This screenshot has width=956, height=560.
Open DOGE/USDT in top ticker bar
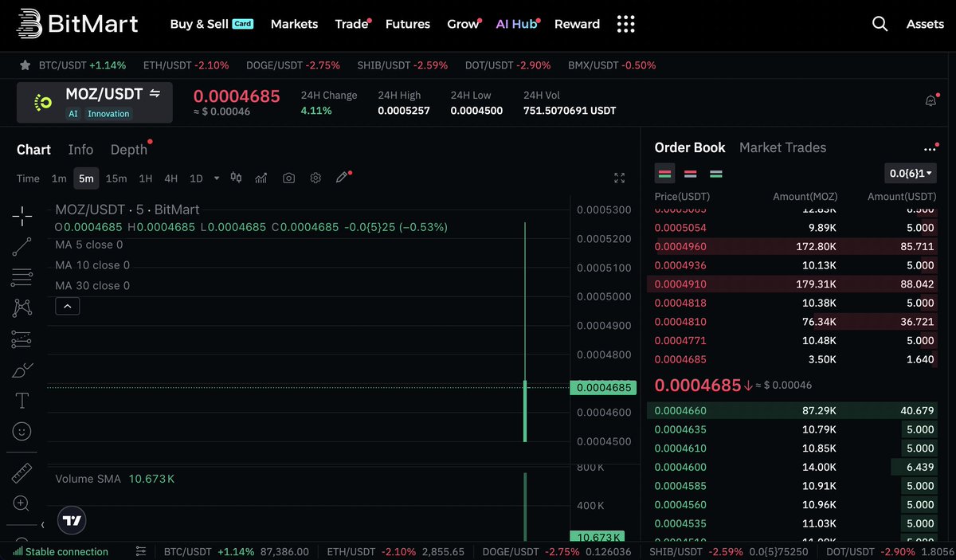(293, 65)
